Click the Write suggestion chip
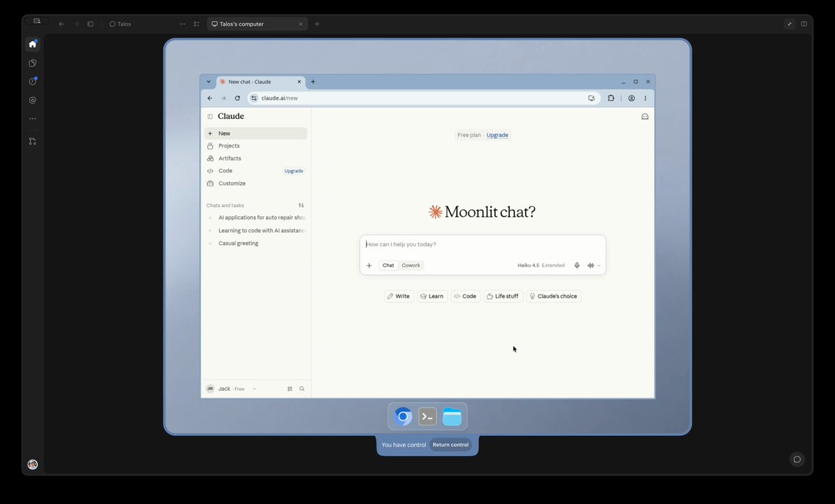 pos(399,296)
